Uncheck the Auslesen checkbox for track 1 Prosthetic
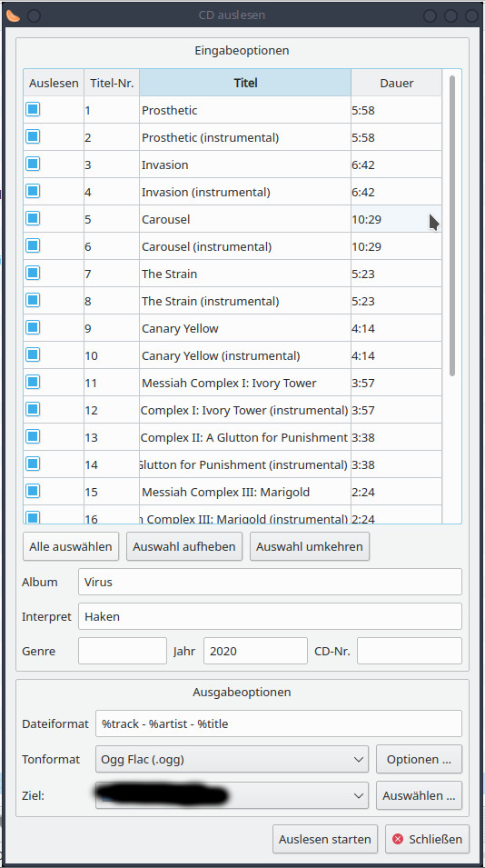 (33, 110)
